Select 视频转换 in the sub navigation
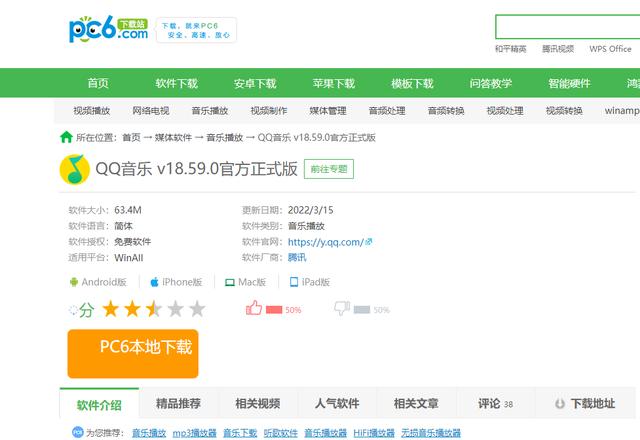The height and width of the screenshot is (440, 640). 564,111
